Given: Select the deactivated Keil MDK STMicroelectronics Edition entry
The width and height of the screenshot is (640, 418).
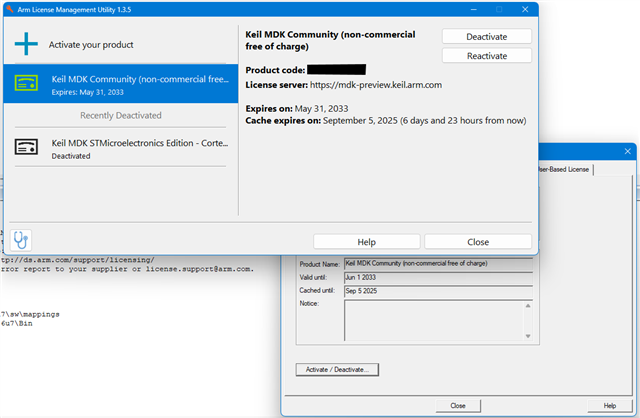Looking at the screenshot, I should [x=121, y=147].
